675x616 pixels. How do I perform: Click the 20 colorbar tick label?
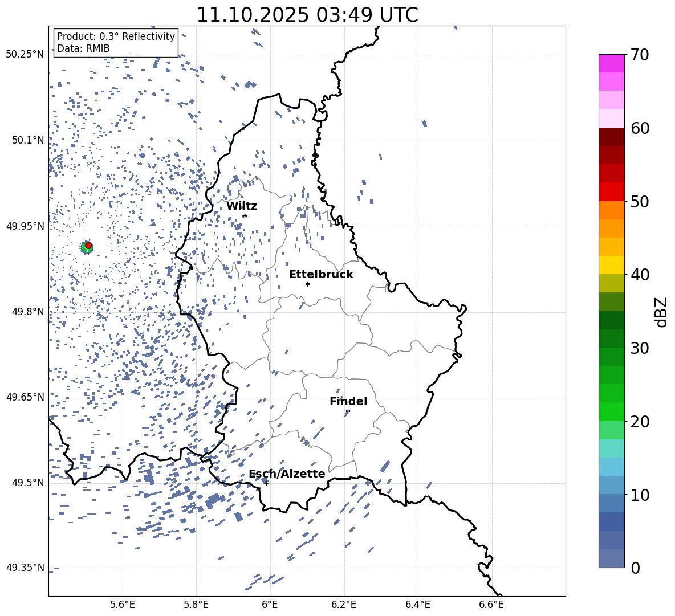[640, 422]
